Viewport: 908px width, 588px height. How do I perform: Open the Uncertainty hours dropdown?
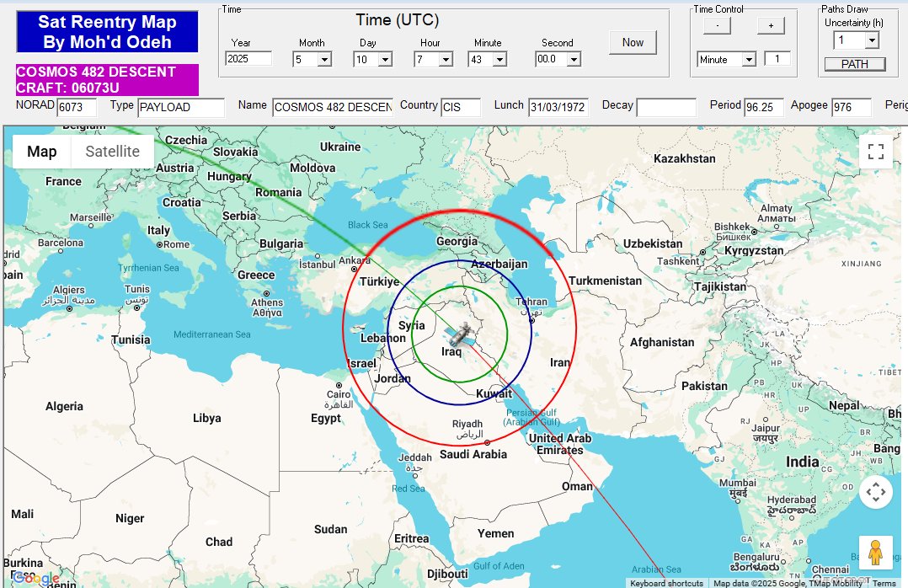tap(871, 40)
